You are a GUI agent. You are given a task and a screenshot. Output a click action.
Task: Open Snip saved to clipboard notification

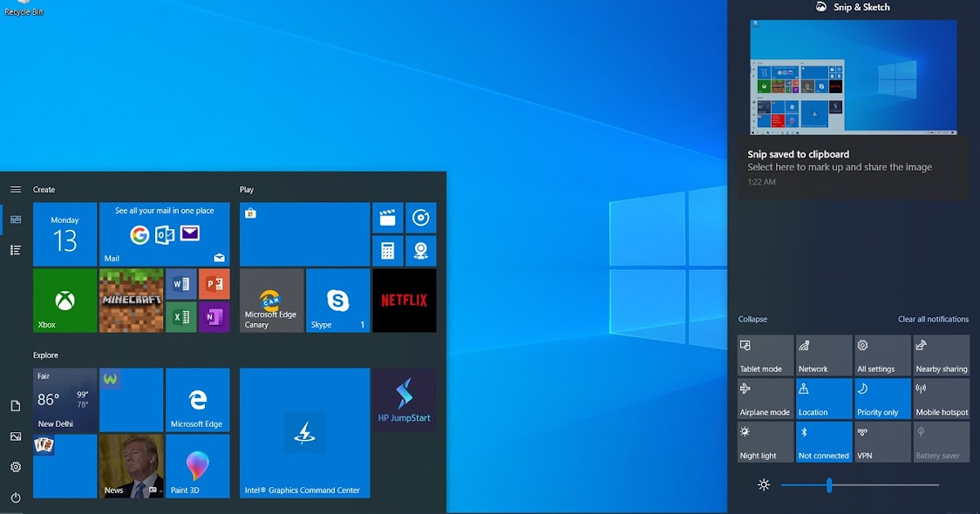(x=853, y=167)
